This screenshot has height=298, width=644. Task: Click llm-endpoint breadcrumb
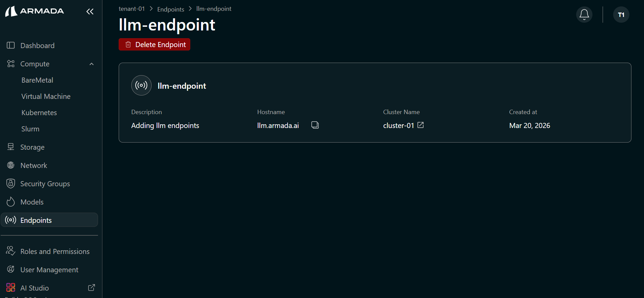coord(214,9)
